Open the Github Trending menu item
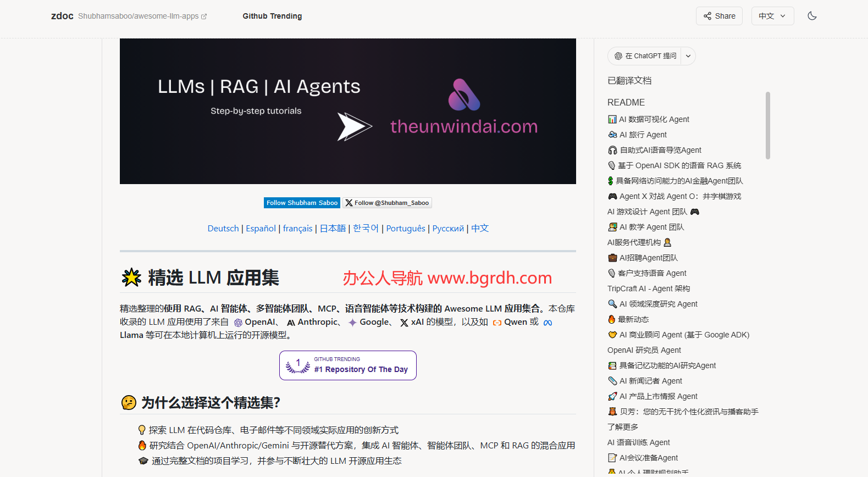The height and width of the screenshot is (477, 868). pos(272,16)
